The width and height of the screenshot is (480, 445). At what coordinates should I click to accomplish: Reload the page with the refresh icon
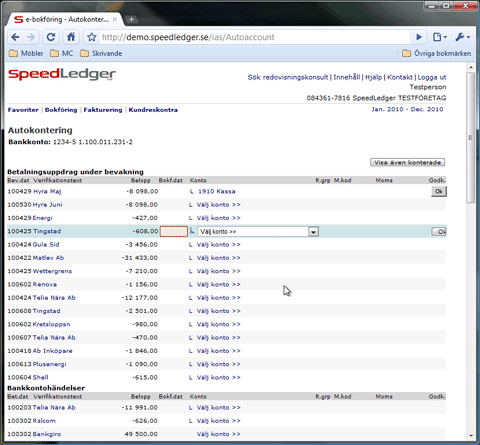[51, 37]
